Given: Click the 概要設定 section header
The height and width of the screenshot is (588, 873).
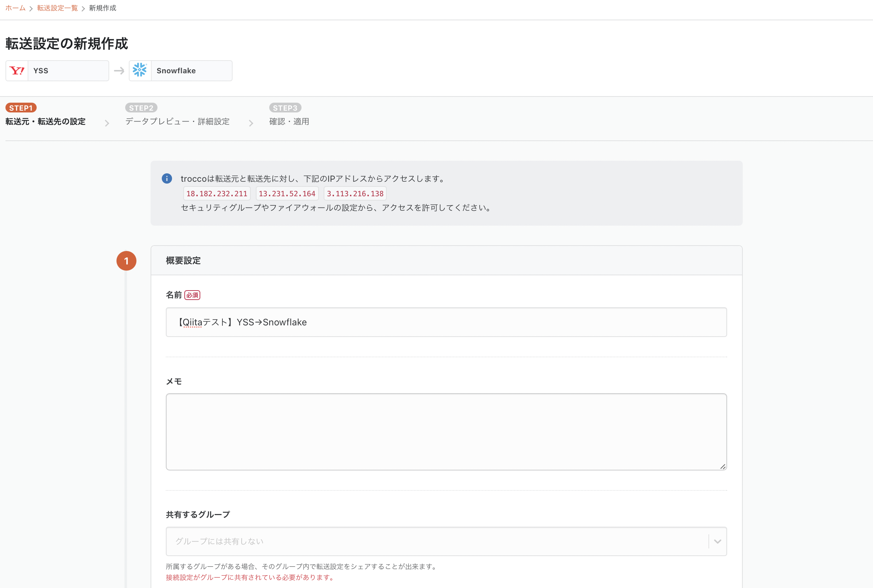Looking at the screenshot, I should click(446, 260).
